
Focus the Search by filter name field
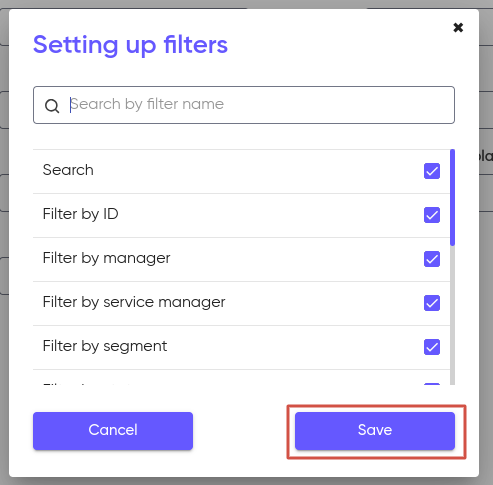(x=244, y=105)
